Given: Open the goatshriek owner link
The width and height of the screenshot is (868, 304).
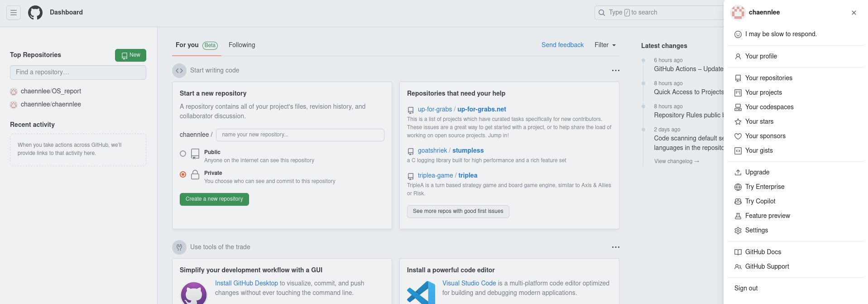Looking at the screenshot, I should pyautogui.click(x=432, y=151).
